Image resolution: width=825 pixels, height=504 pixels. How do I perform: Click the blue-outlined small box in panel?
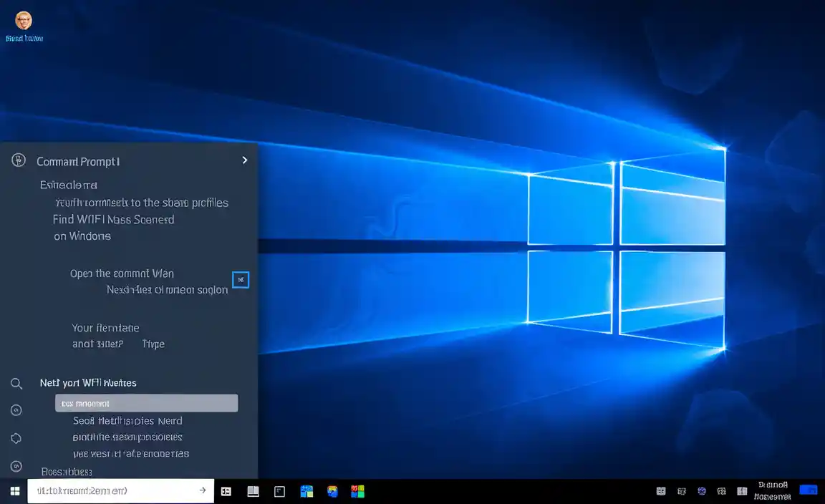(x=241, y=279)
